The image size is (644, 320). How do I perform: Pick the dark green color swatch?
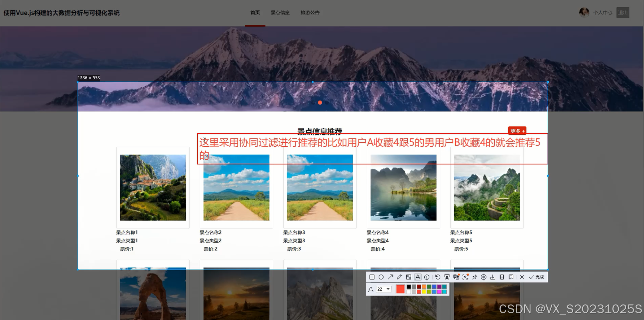point(429,287)
